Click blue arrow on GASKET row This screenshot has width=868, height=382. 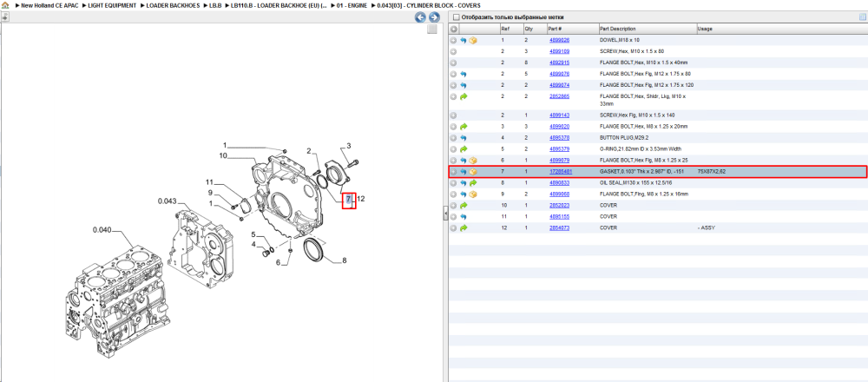pyautogui.click(x=464, y=172)
